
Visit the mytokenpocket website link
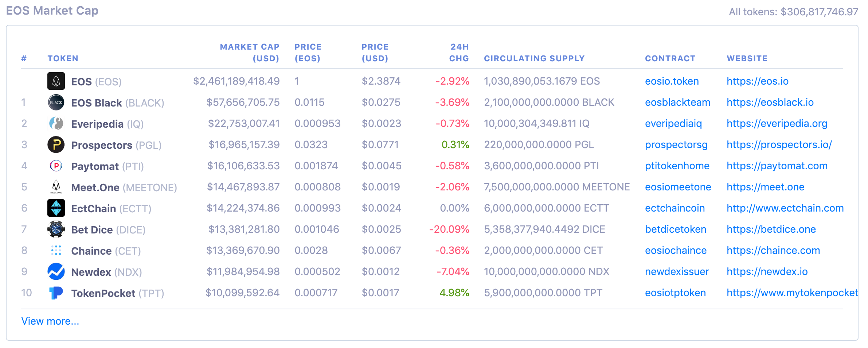(x=792, y=293)
